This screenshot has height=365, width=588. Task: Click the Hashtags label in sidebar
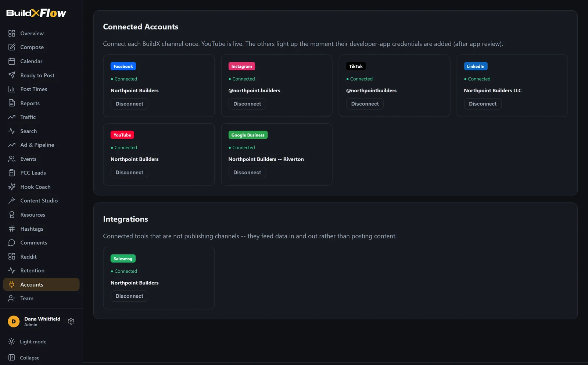(32, 229)
